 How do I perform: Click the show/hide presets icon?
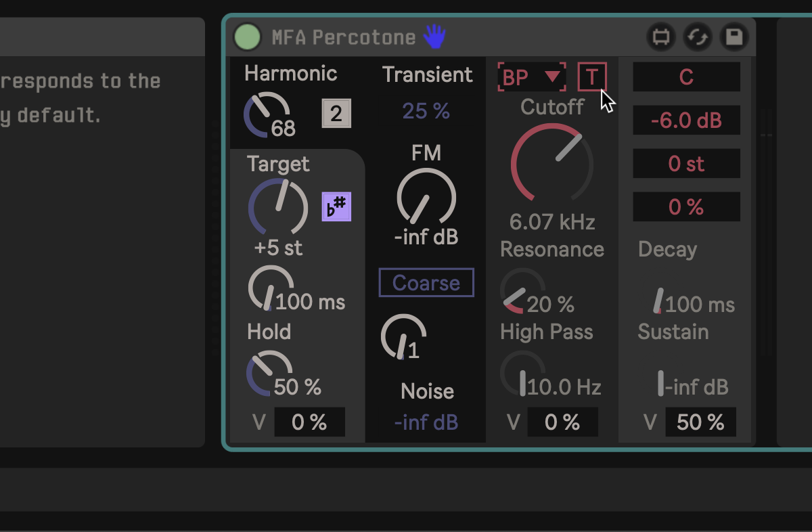coord(661,37)
